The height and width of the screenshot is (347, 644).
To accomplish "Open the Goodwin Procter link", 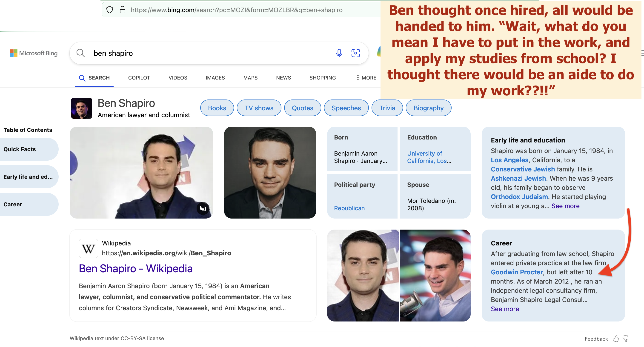I will 517,272.
